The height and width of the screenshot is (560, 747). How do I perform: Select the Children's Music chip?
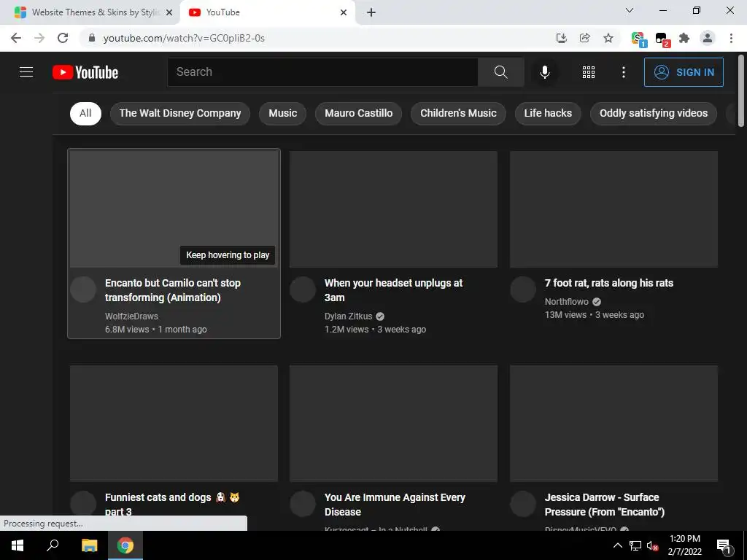pyautogui.click(x=458, y=113)
